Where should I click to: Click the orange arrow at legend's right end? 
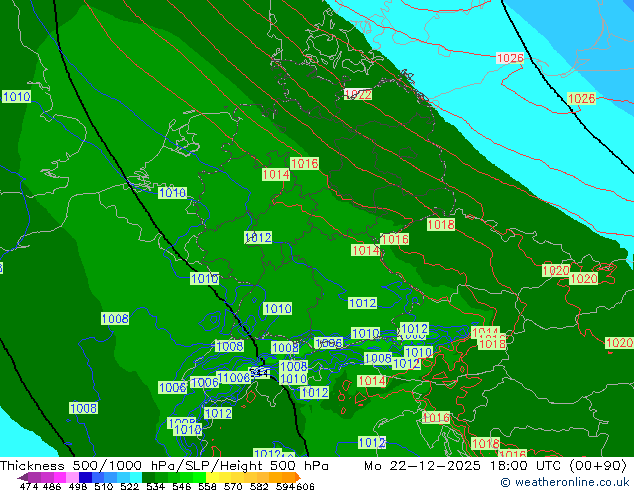pos(298,477)
